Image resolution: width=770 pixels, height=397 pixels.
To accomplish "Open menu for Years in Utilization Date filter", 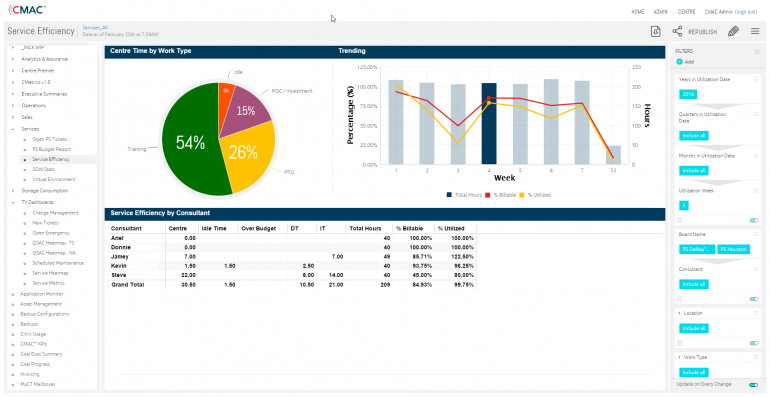I will pos(757,79).
